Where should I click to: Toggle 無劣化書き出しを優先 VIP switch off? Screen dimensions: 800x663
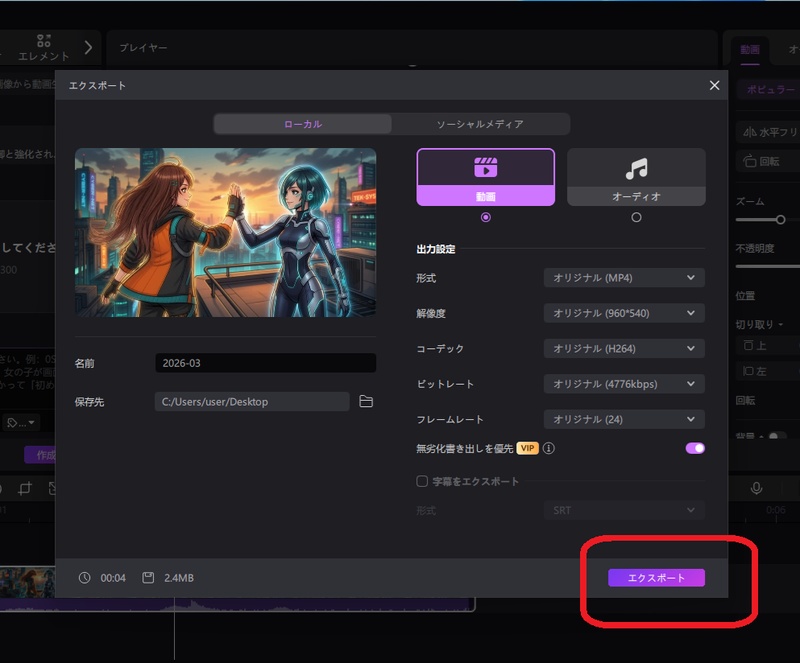point(694,448)
